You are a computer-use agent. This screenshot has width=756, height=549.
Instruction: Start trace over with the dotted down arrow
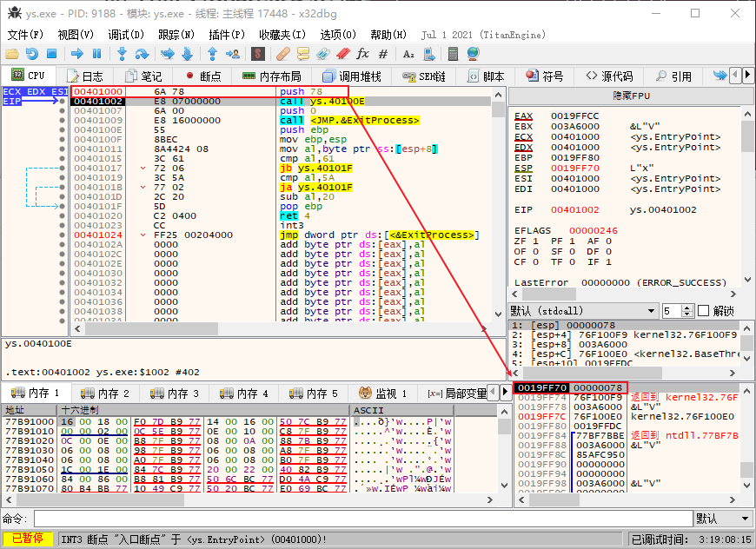click(x=188, y=54)
